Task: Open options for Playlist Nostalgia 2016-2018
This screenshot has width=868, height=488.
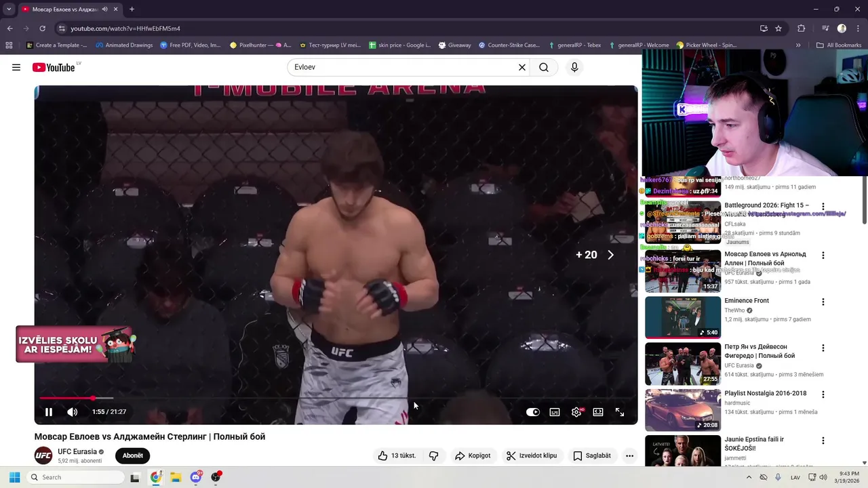Action: point(823,394)
